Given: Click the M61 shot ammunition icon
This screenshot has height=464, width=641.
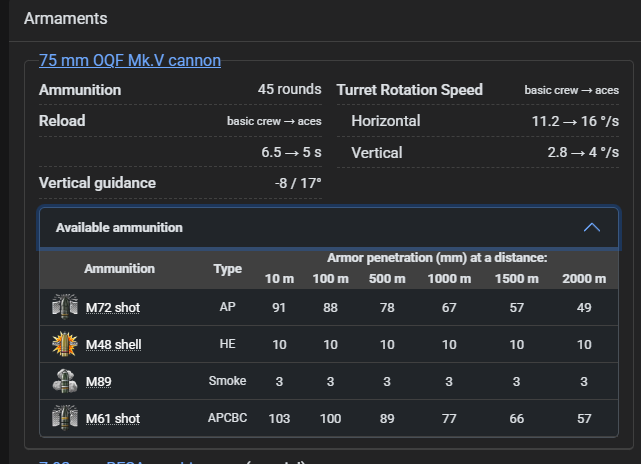Looking at the screenshot, I should point(64,418).
